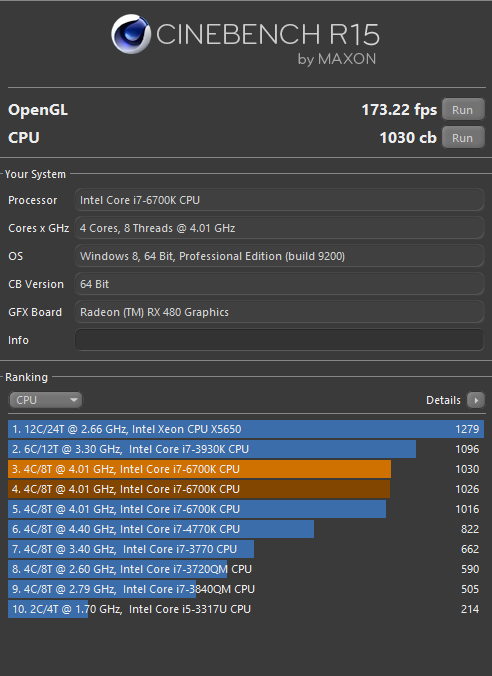Select ranking row Intel Core i7-3720QM
The image size is (492, 676).
coord(246,569)
